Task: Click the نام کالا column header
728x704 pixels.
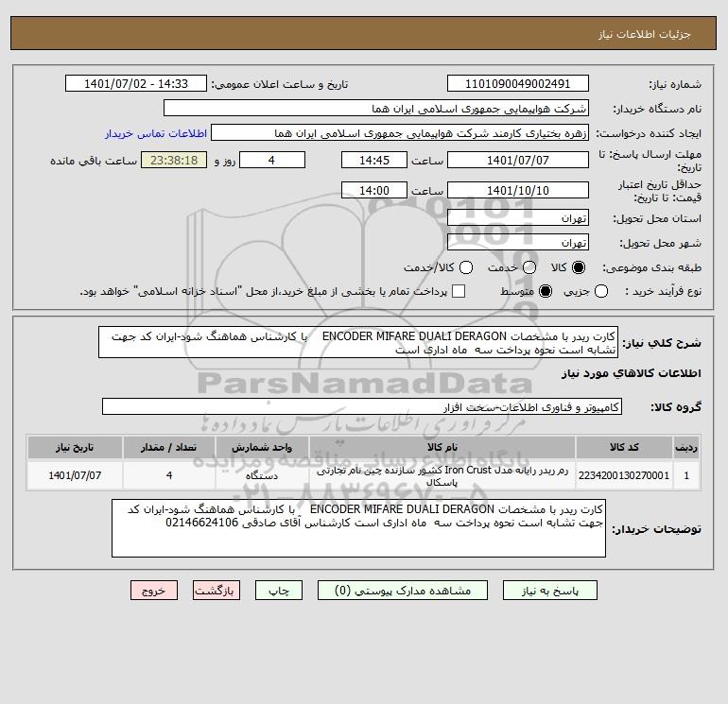Action: click(442, 447)
